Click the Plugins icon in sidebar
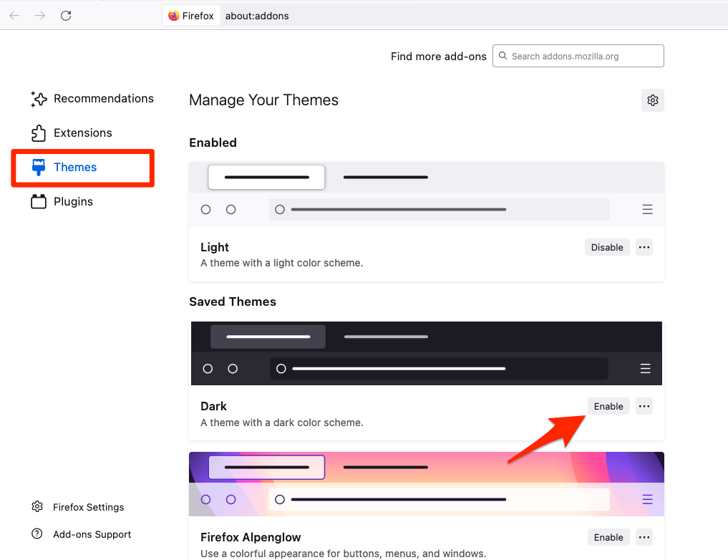Screen dimensions: 728x560 39,202
